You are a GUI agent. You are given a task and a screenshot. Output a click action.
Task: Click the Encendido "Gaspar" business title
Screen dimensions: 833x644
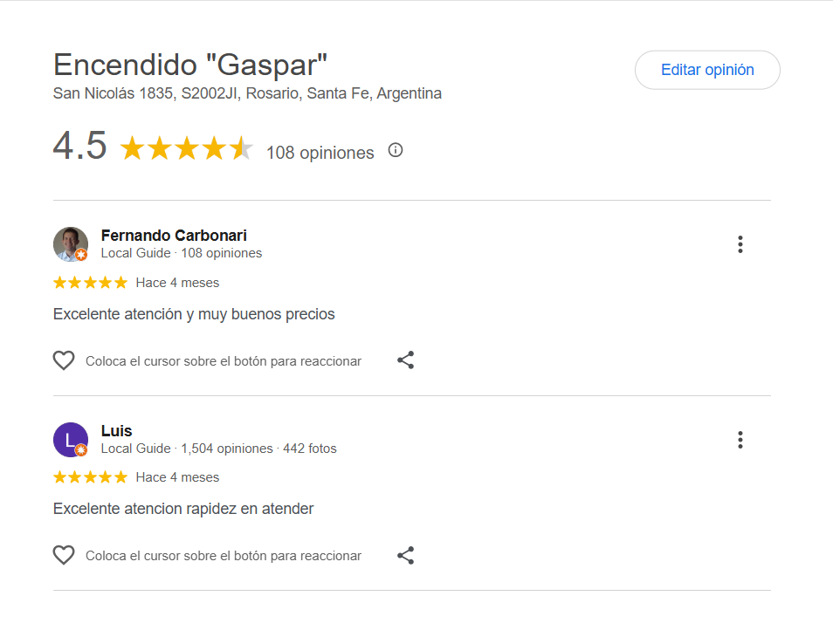[x=190, y=65]
